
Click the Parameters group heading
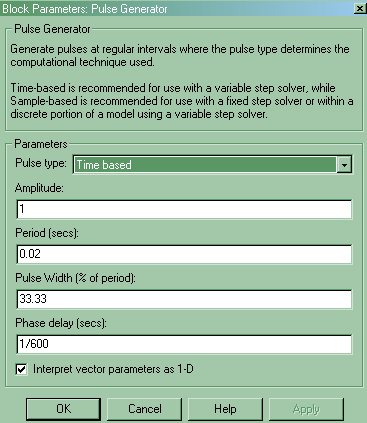pos(41,144)
